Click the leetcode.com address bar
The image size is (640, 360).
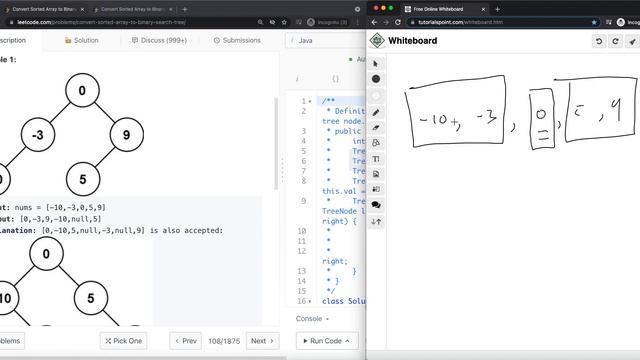(131, 22)
